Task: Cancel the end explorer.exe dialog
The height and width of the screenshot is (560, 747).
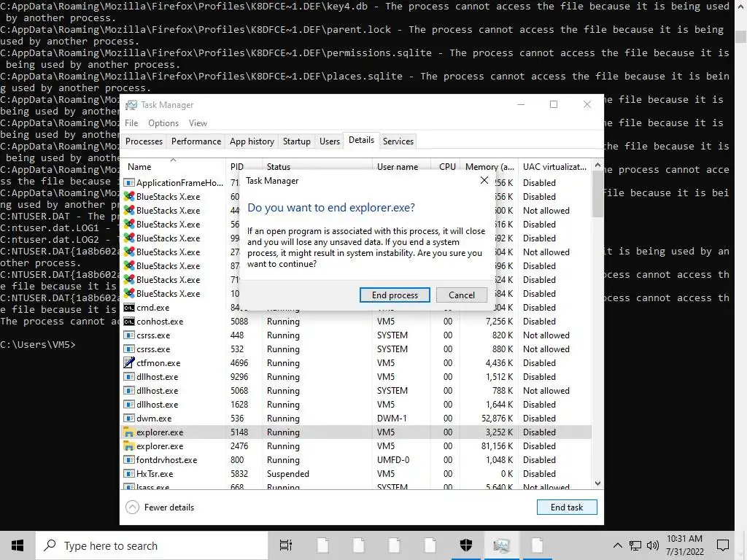Action: (x=461, y=295)
